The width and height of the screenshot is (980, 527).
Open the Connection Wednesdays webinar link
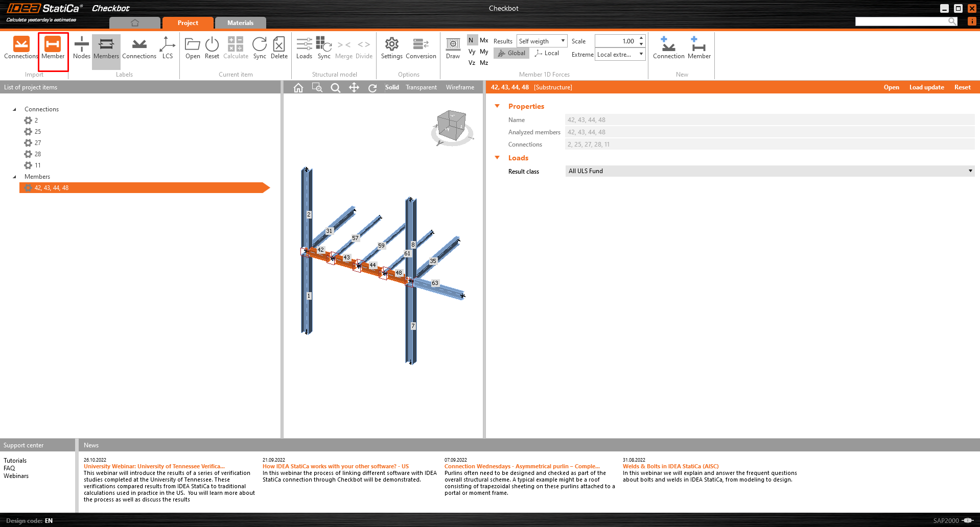tap(521, 466)
